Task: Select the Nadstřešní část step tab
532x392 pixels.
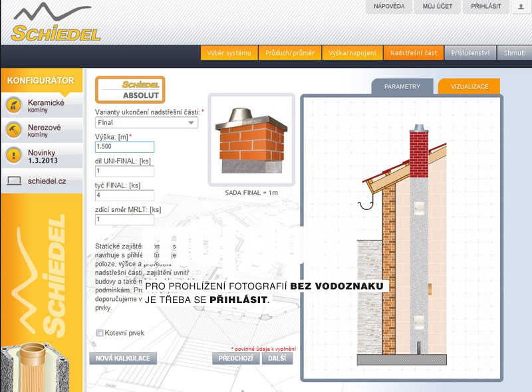Action: [x=414, y=53]
